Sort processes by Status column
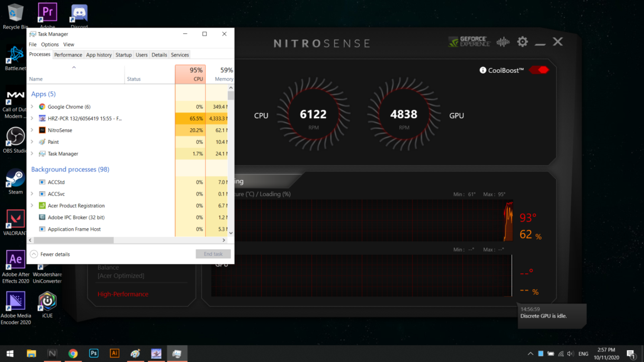Image resolution: width=644 pixels, height=362 pixels. point(150,74)
